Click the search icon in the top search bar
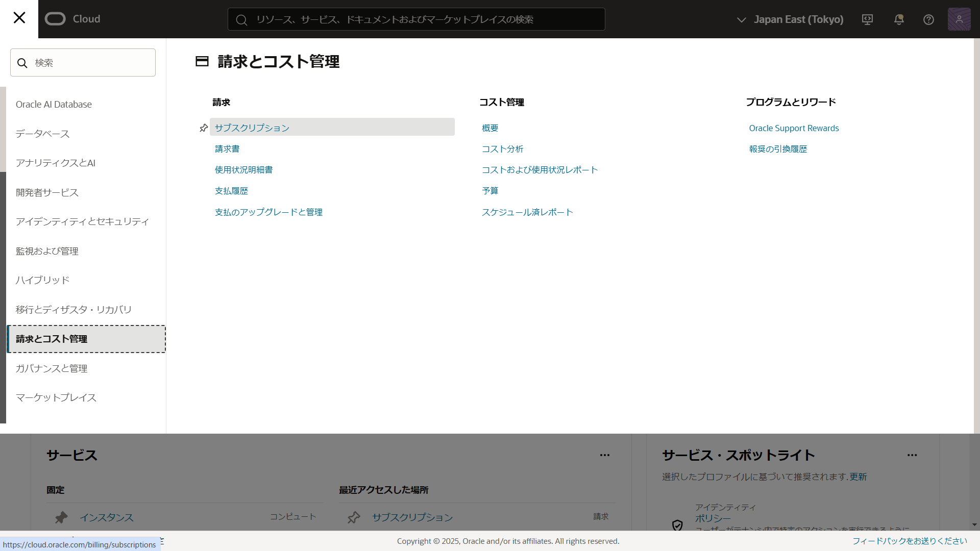The image size is (980, 551). (241, 19)
